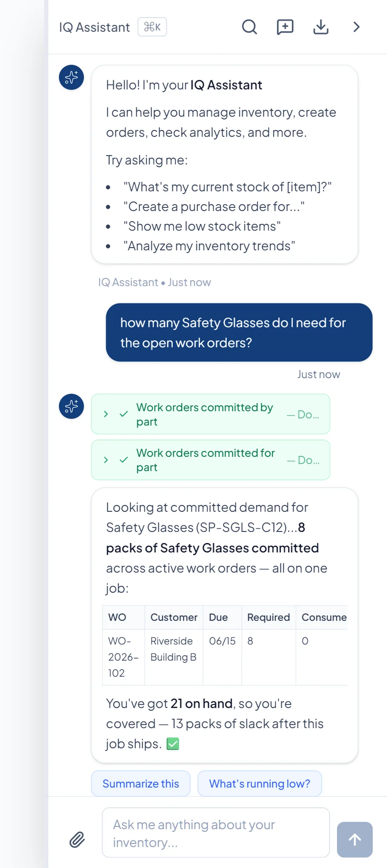Expand 'Work orders committed for part' step
The height and width of the screenshot is (868, 387).
[106, 460]
